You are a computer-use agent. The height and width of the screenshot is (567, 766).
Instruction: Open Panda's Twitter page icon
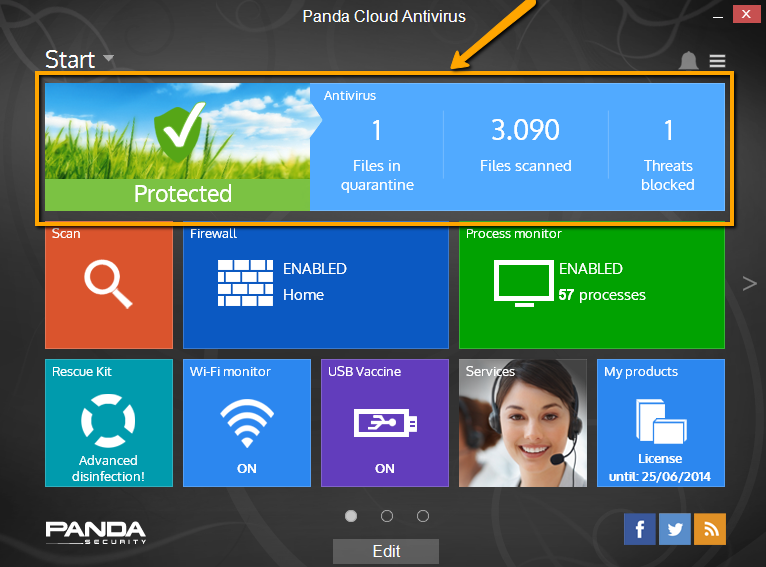[675, 529]
